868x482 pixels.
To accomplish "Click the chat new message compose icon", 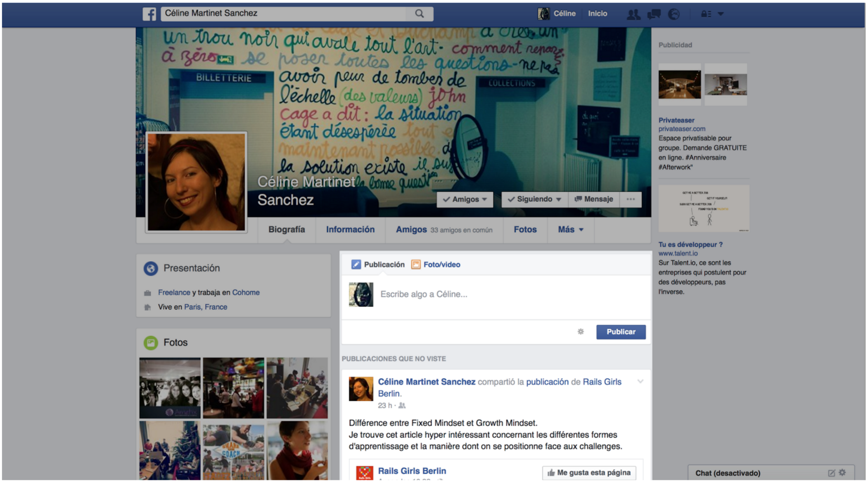I will coord(831,473).
